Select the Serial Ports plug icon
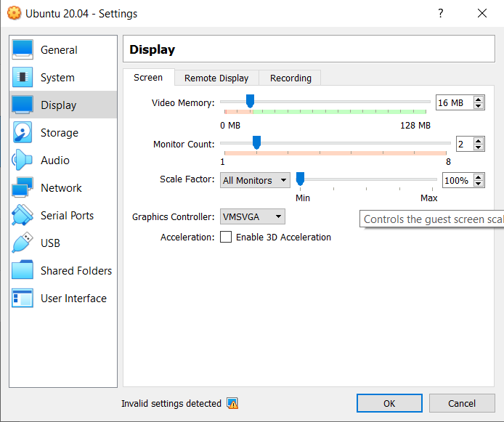The image size is (504, 422). (x=23, y=215)
